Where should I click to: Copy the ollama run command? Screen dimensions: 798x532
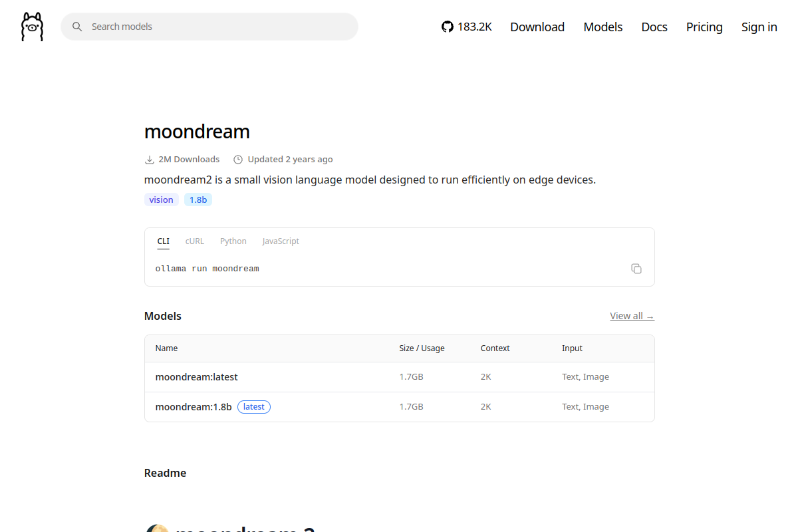636,269
